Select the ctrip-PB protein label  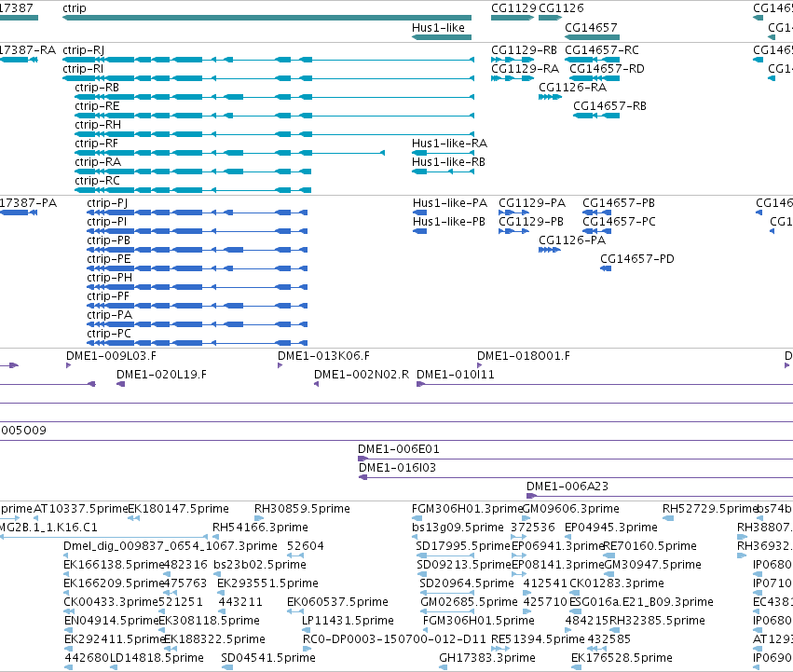109,240
